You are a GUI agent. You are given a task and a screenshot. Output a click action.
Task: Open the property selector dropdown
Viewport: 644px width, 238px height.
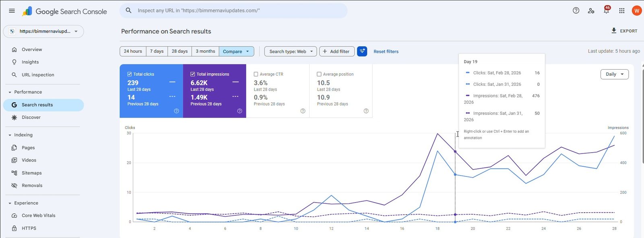pos(43,31)
